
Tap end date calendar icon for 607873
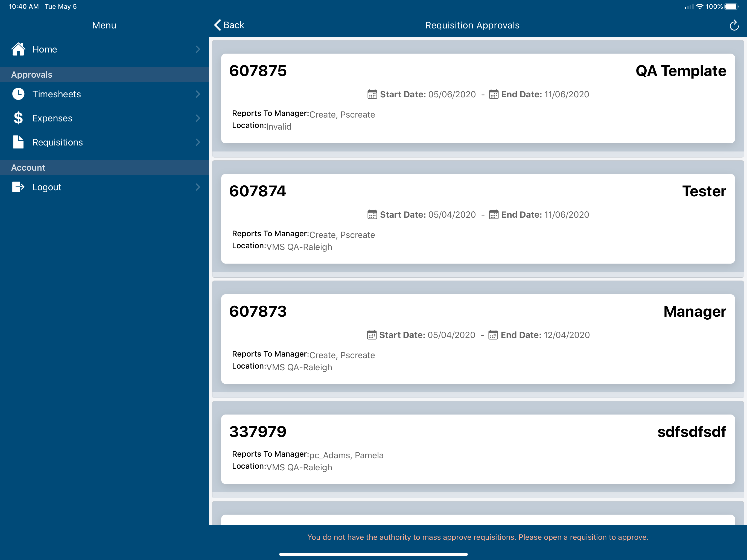(493, 335)
